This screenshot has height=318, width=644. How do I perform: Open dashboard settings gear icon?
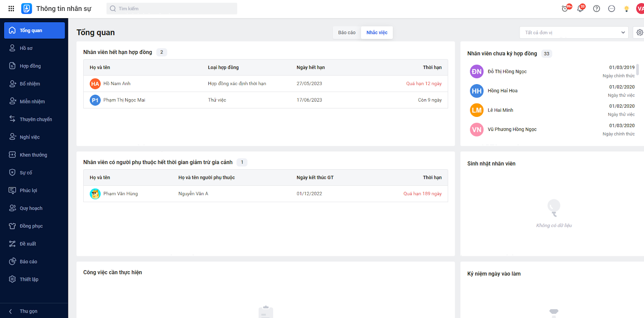[x=640, y=33]
